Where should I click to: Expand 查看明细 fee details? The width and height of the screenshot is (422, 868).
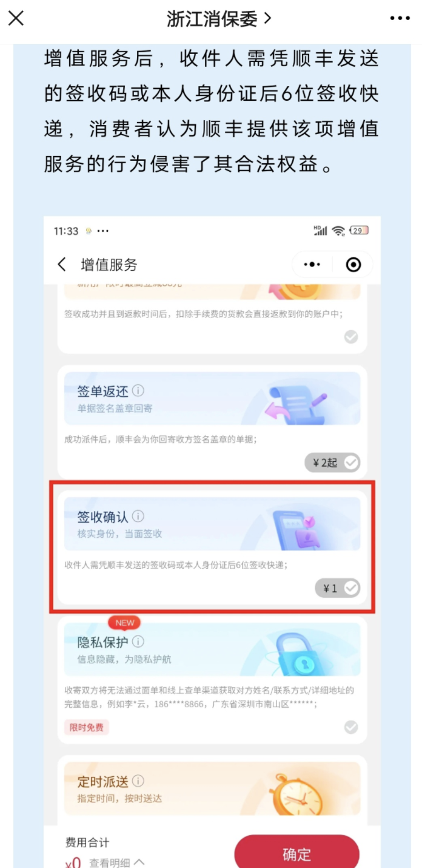coord(117,863)
